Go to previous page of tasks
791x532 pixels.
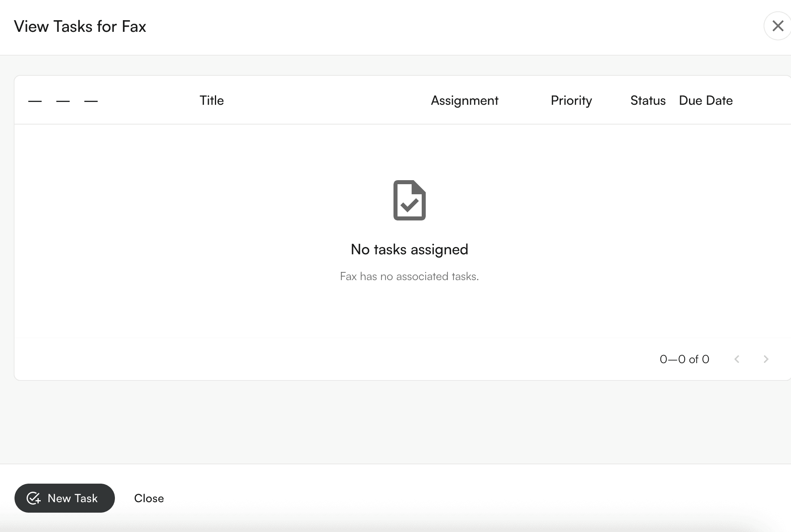pos(737,359)
